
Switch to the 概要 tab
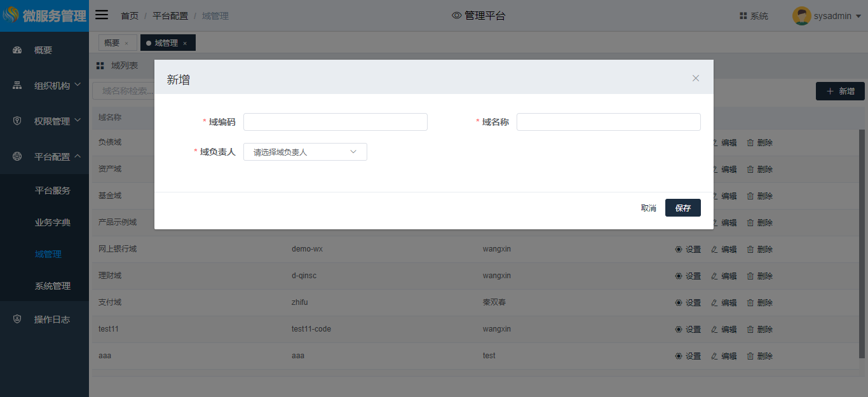pyautogui.click(x=112, y=43)
